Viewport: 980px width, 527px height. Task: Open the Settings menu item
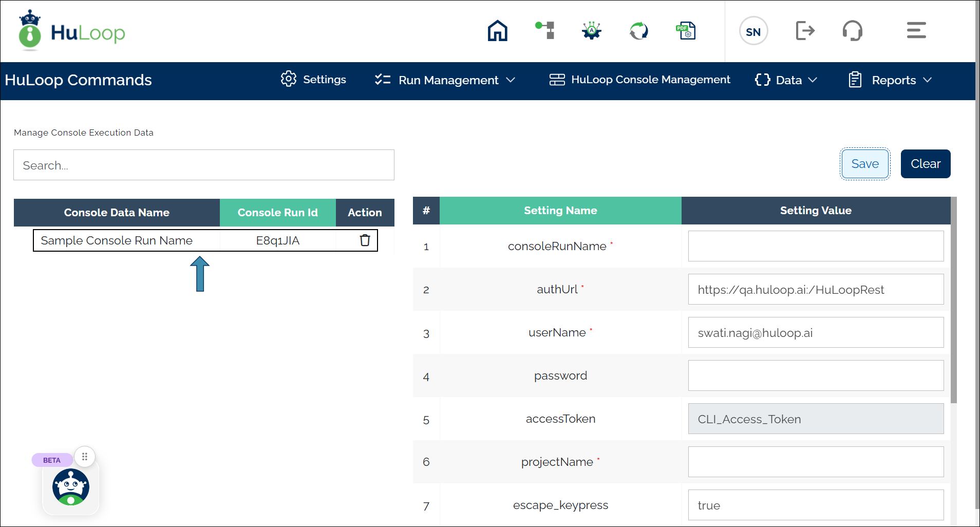click(x=313, y=80)
